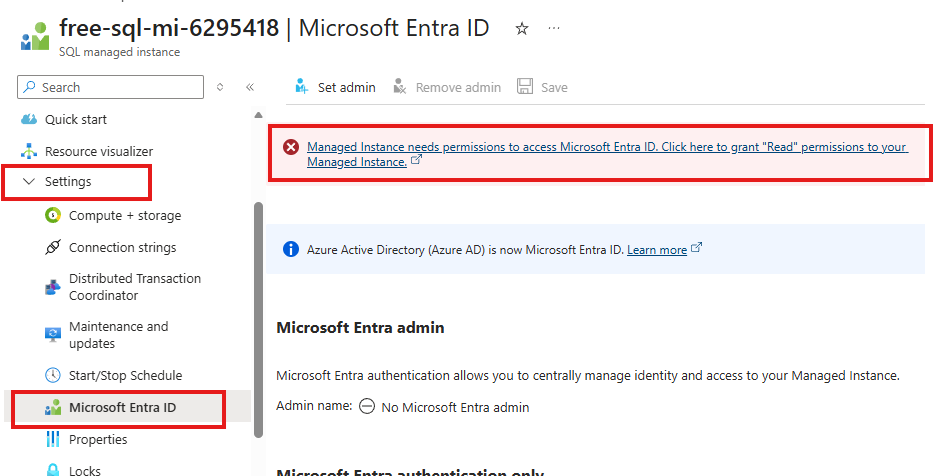Toggle expand/collapse all menu groups arrows

point(220,87)
